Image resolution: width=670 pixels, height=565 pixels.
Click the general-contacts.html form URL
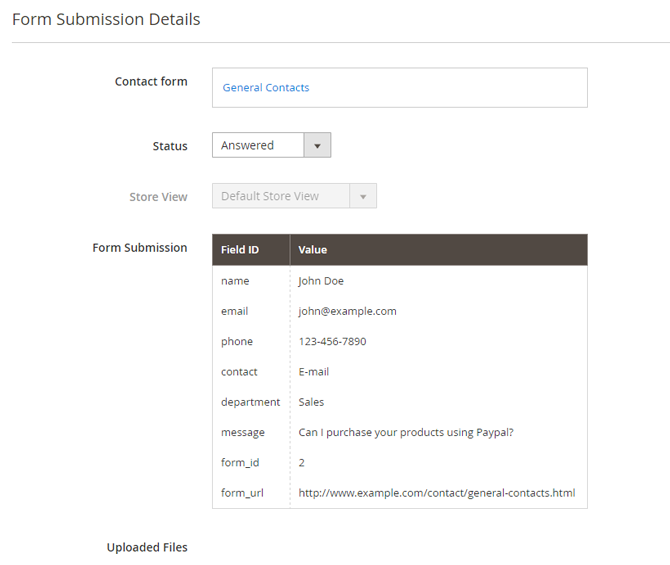(437, 493)
